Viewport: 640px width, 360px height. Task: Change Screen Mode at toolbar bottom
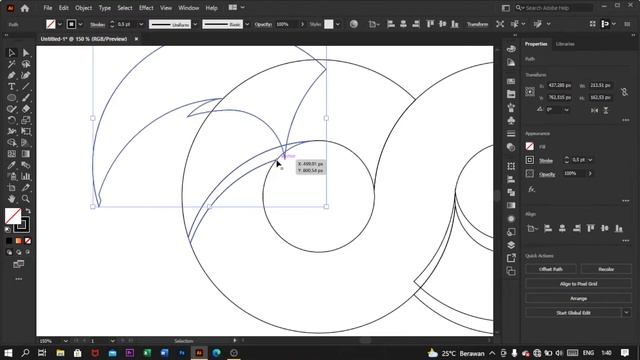[x=18, y=264]
